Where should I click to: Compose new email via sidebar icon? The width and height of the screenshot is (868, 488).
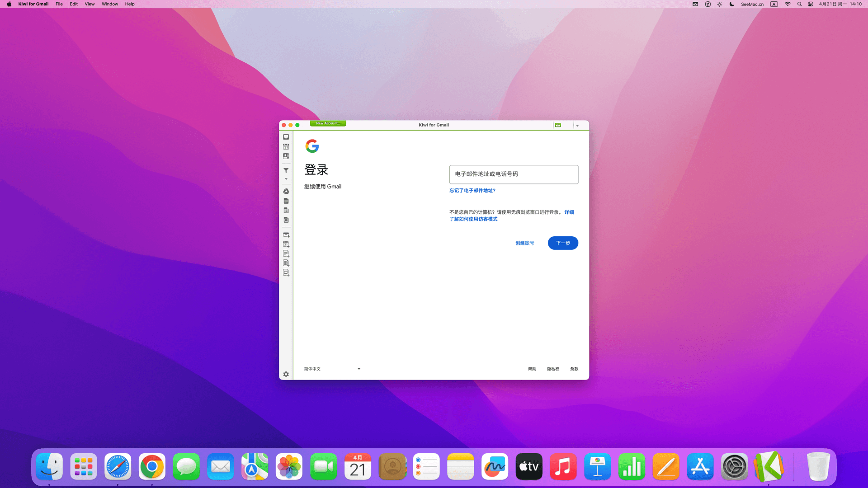click(286, 235)
